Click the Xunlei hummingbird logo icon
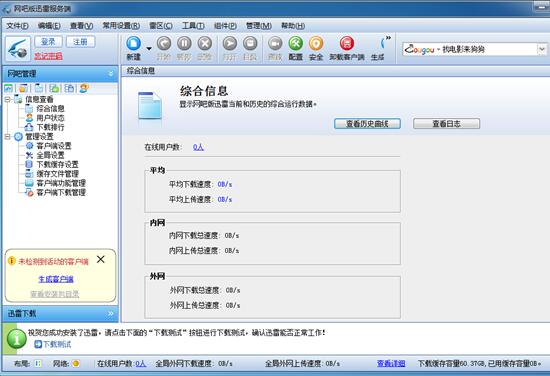The width and height of the screenshot is (550, 376). [18, 49]
